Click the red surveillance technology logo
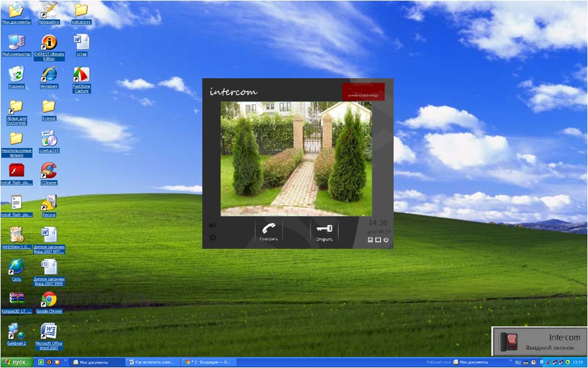The image size is (588, 368). [364, 92]
